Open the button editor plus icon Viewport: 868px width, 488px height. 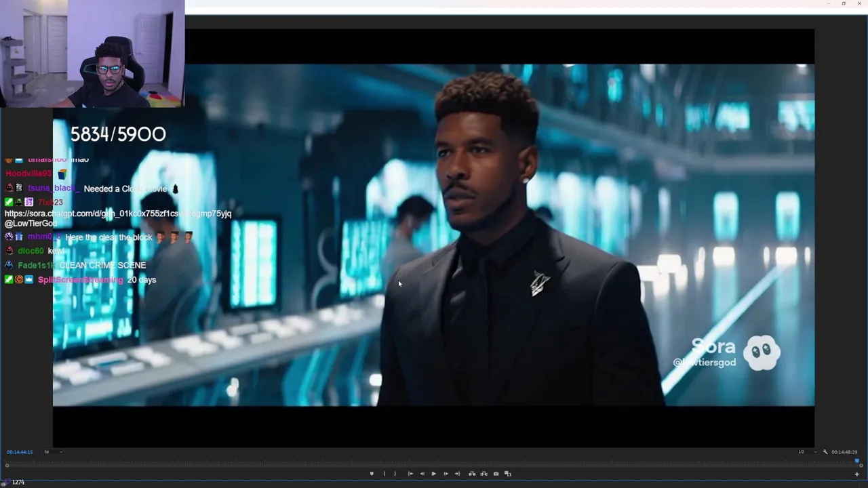pyautogui.click(x=856, y=474)
